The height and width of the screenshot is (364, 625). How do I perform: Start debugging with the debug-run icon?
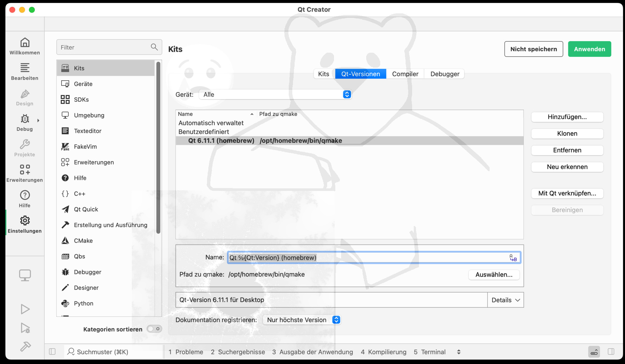[25, 328]
